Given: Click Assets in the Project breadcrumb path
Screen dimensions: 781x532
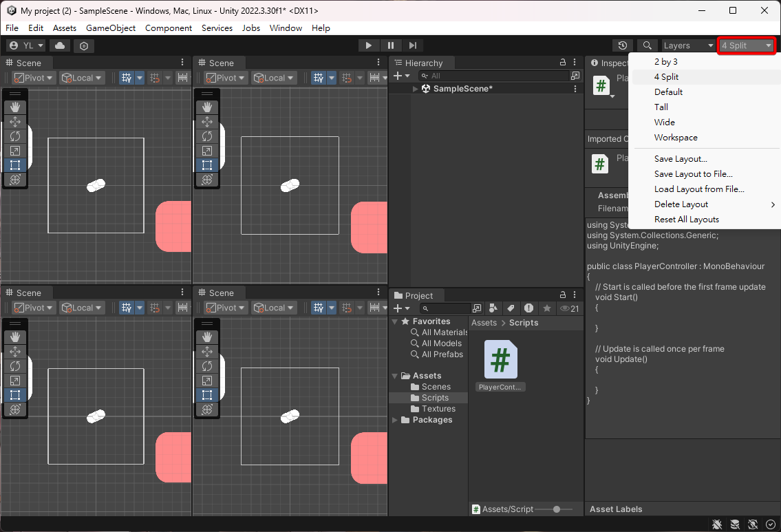Looking at the screenshot, I should pyautogui.click(x=484, y=323).
